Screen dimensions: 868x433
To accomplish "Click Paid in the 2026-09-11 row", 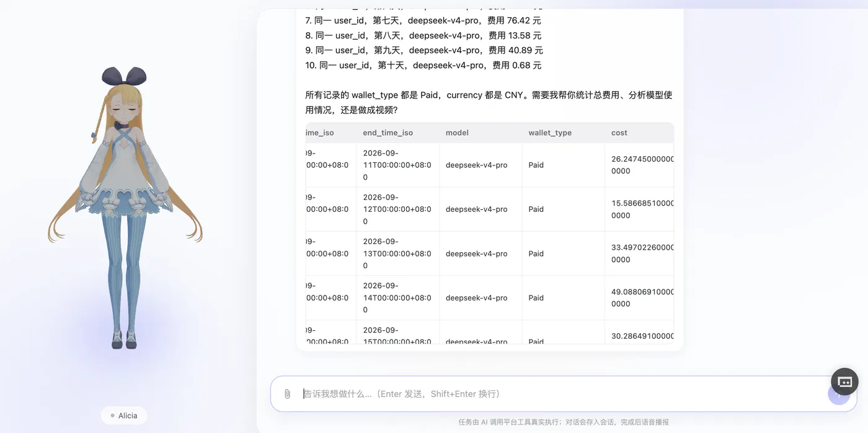I will pyautogui.click(x=536, y=165).
